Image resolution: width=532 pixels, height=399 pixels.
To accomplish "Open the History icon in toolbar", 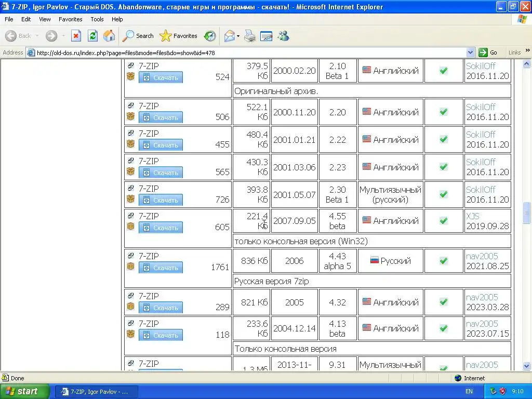I will (210, 36).
